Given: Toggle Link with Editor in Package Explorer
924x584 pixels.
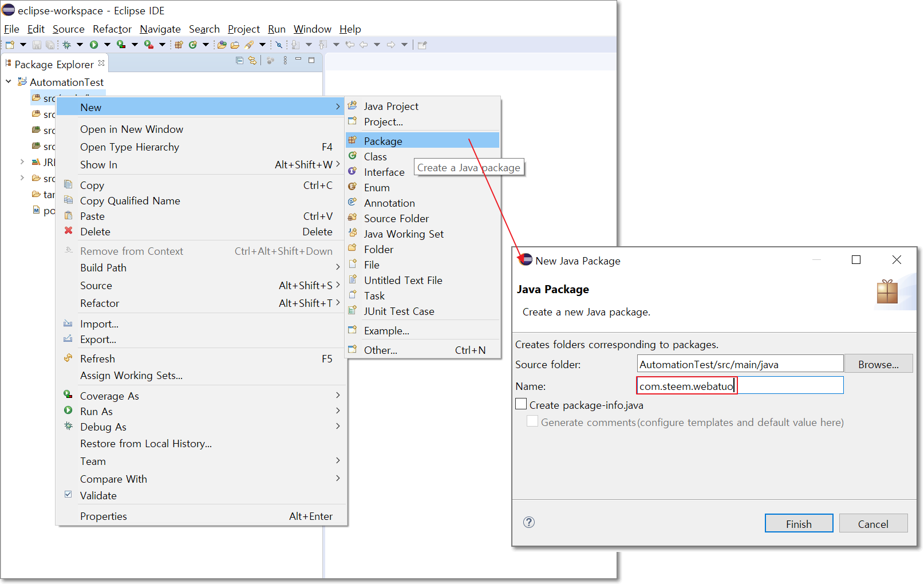Looking at the screenshot, I should 252,60.
